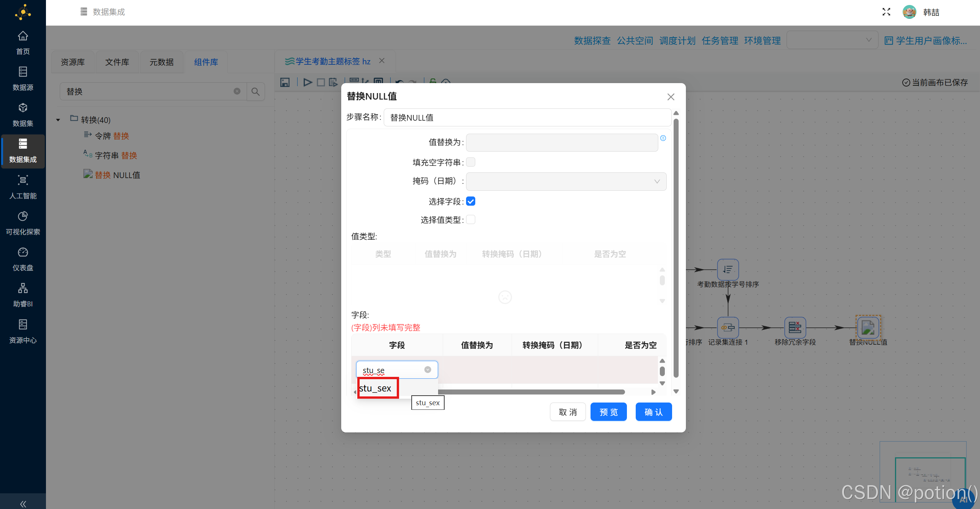Click dialog scrollbar up arrow
This screenshot has width=980, height=509.
coord(676,113)
